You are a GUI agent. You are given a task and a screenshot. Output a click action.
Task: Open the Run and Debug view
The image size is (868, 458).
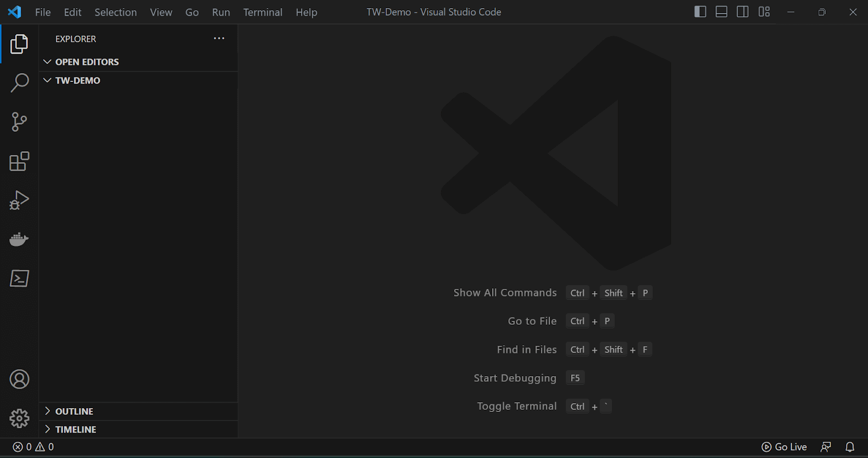tap(19, 200)
